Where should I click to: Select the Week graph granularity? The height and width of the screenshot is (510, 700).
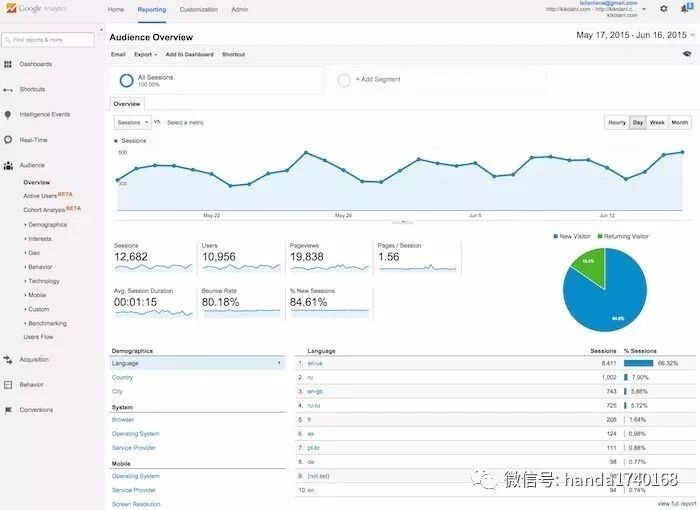(657, 122)
